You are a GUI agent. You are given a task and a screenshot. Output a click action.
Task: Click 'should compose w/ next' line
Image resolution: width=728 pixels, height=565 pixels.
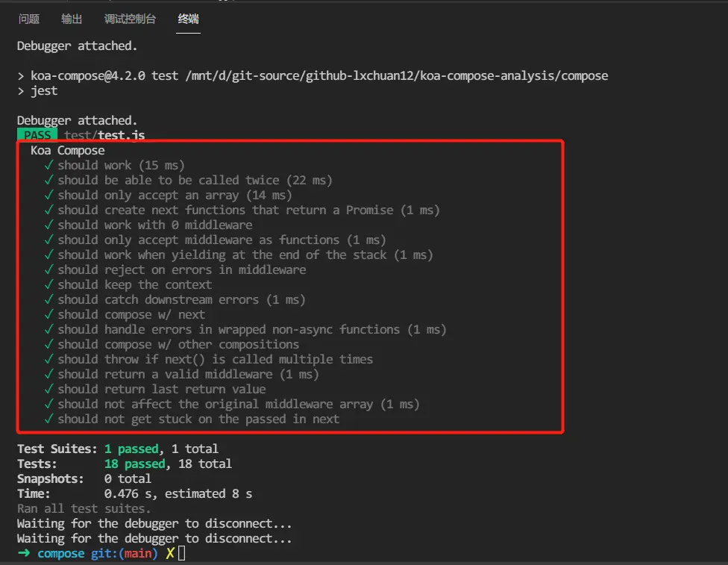point(125,314)
